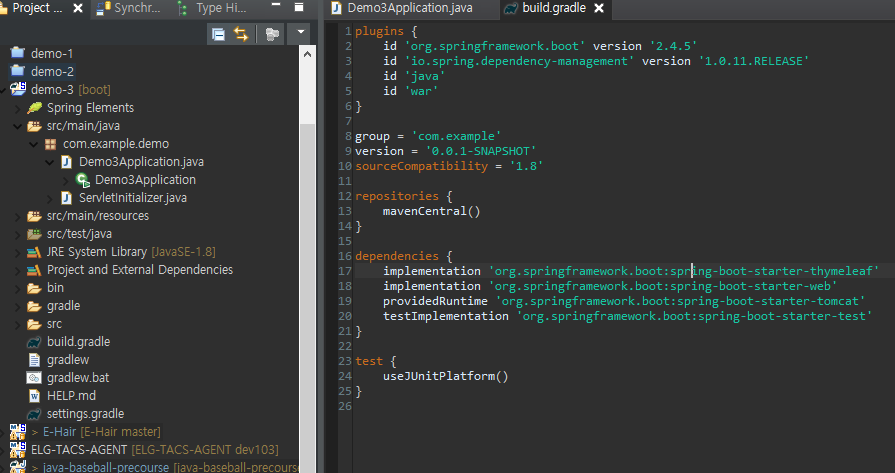The image size is (895, 473).
Task: Click Collapse All icon in Project Explorer toolbar
Action: (218, 34)
